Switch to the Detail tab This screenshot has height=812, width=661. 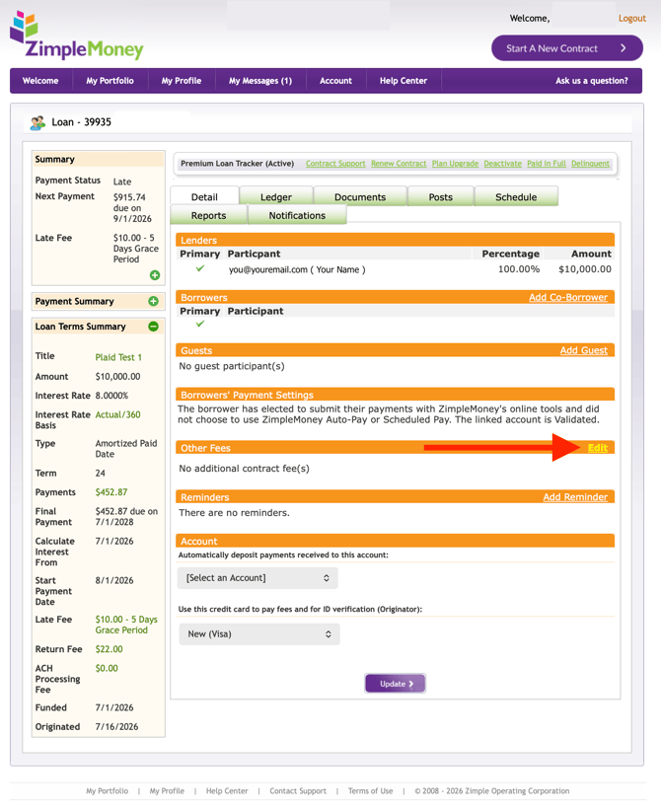pyautogui.click(x=204, y=196)
